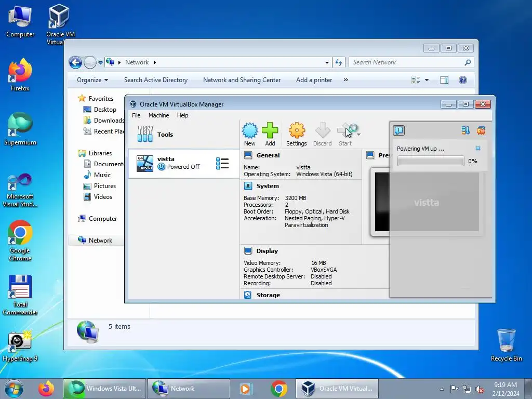532x399 pixels.
Task: Expand the Start button dropdown arrow
Action: click(x=358, y=135)
